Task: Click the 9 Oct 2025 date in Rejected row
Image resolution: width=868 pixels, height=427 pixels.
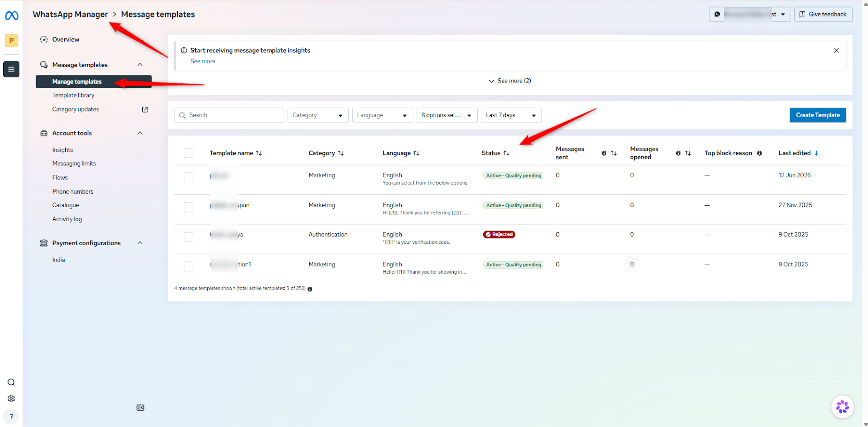Action: [793, 235]
